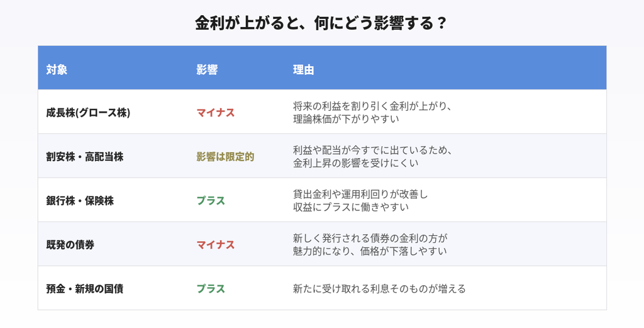Click the 預金・新規の国債 row label

pos(85,288)
